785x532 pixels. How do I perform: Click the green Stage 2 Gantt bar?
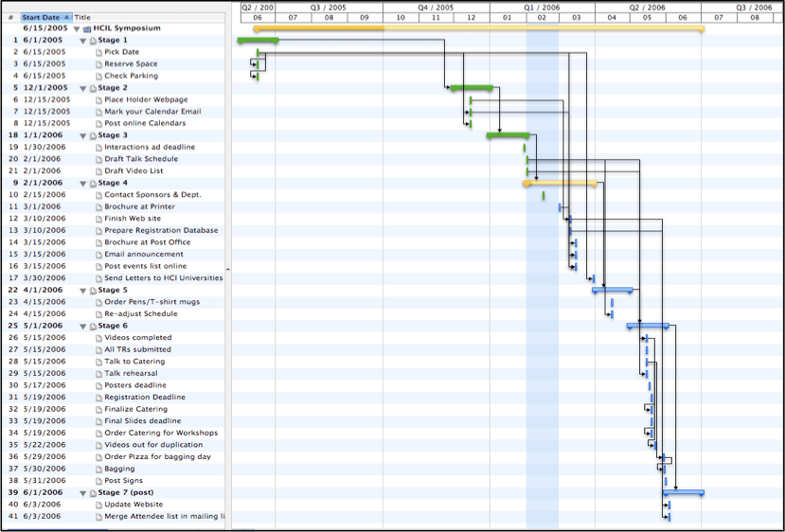point(472,88)
